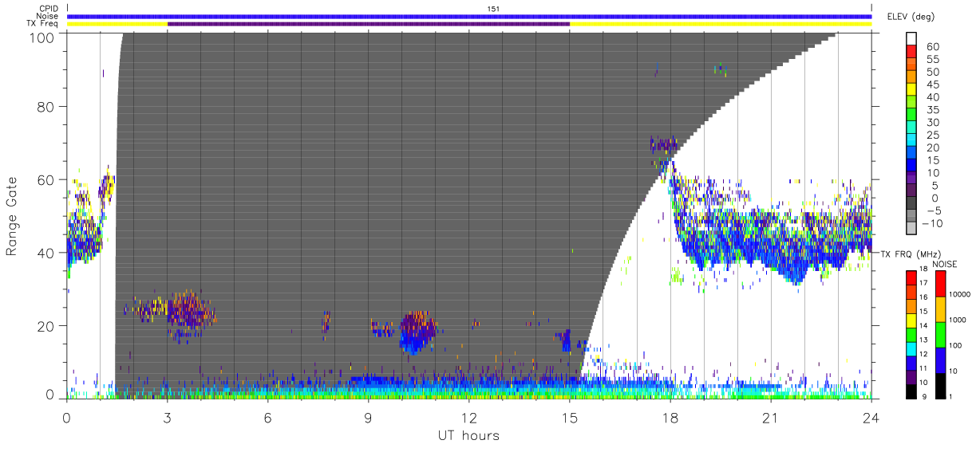This screenshot has width=980, height=452.
Task: Click the y-axis tick label '100'
Action: 43,37
